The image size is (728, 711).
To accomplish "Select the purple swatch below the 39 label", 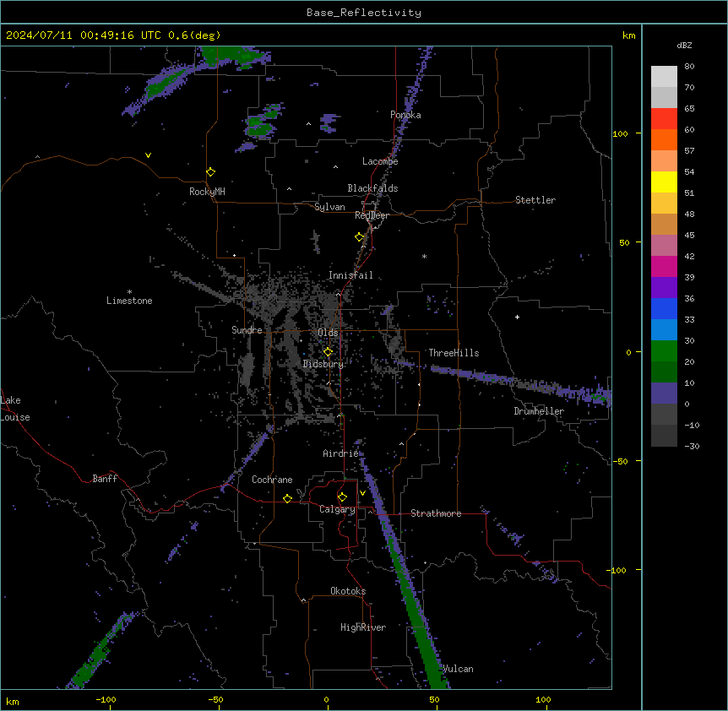I will click(x=664, y=287).
